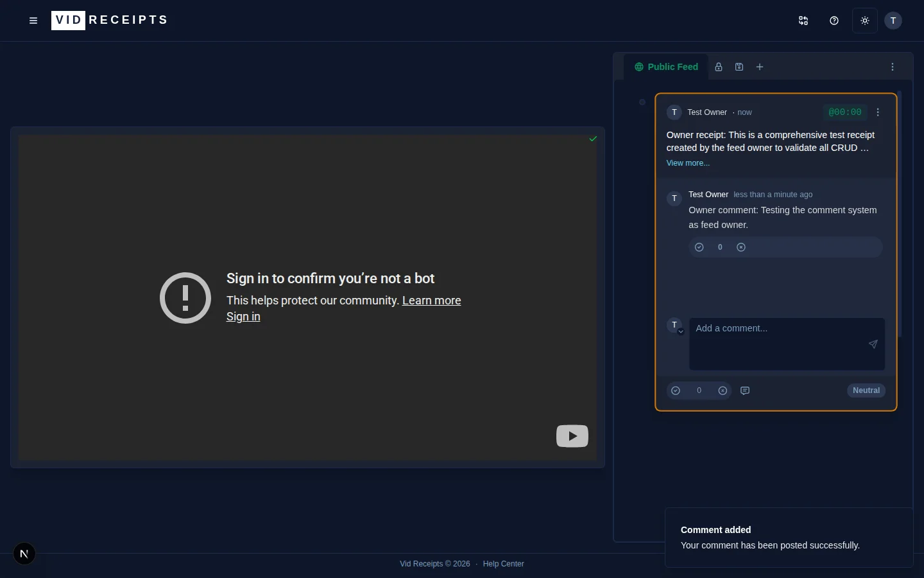The width and height of the screenshot is (924, 578).
Task: Open the receipt card three-dot menu
Action: tap(878, 112)
